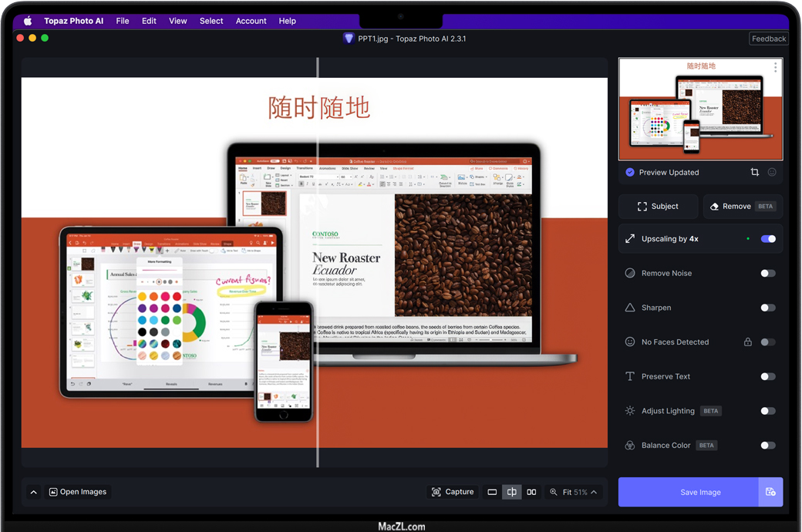Enable the Preserve Text switch
Image resolution: width=802 pixels, height=532 pixels.
(767, 376)
